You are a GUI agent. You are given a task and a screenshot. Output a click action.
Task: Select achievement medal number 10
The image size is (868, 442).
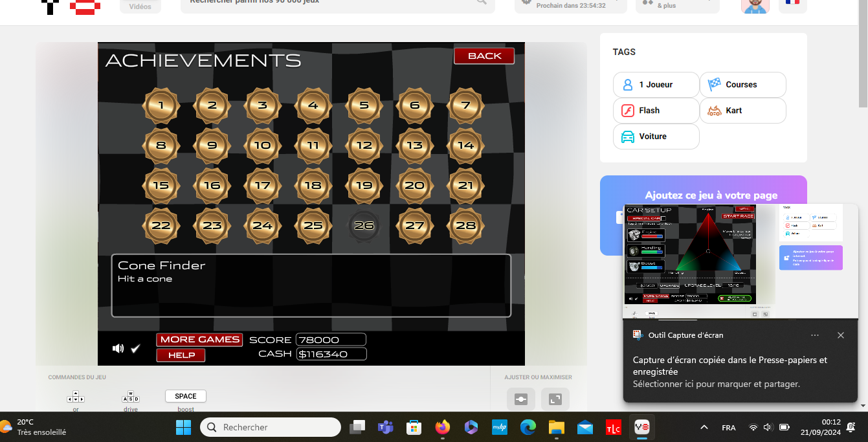262,146
